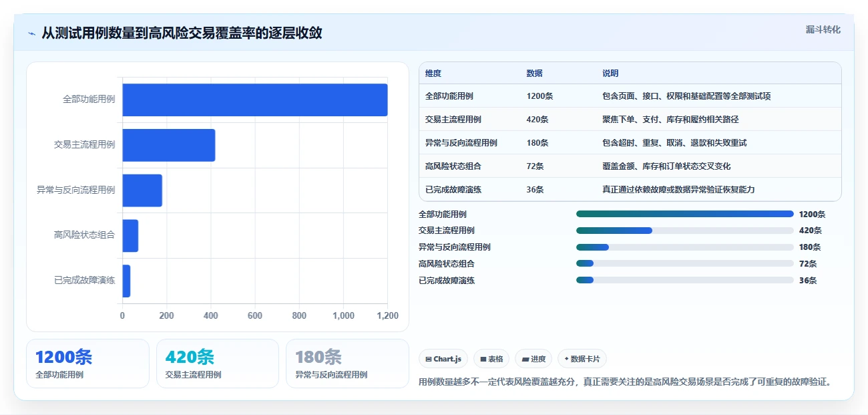Click the 180条 cell in the table
Viewport: 868px width, 415px height.
click(x=537, y=143)
